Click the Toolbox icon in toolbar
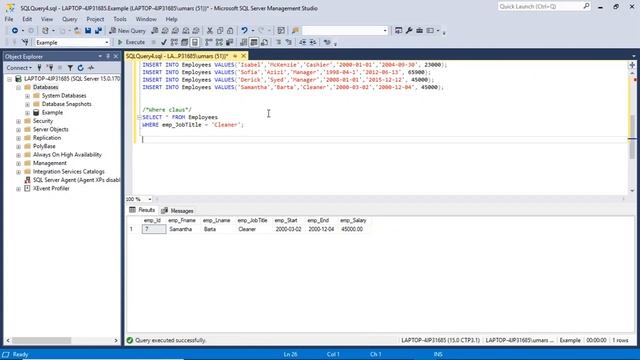 (x=420, y=31)
